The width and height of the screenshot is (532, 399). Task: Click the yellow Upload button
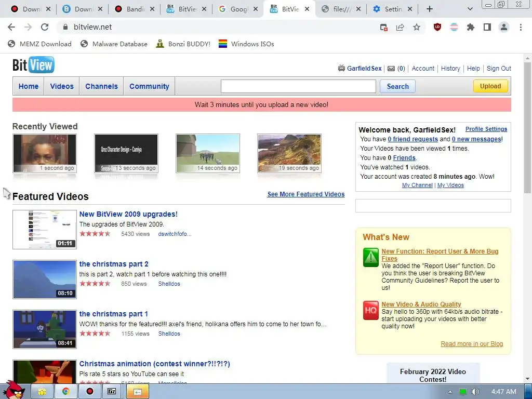490,86
